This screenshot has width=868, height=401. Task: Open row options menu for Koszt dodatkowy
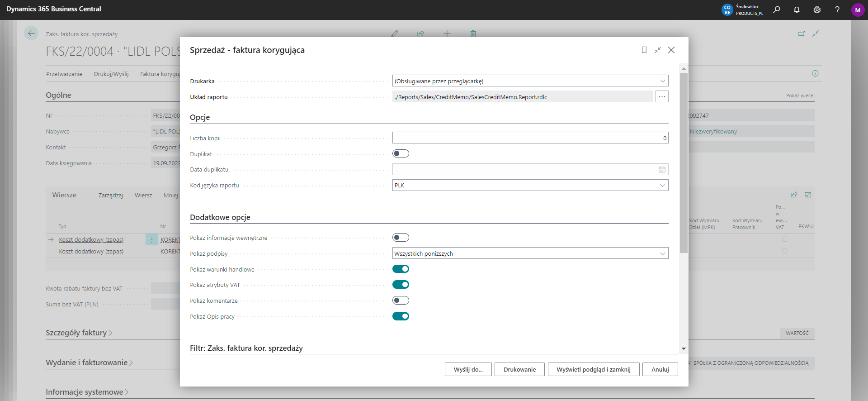point(151,239)
